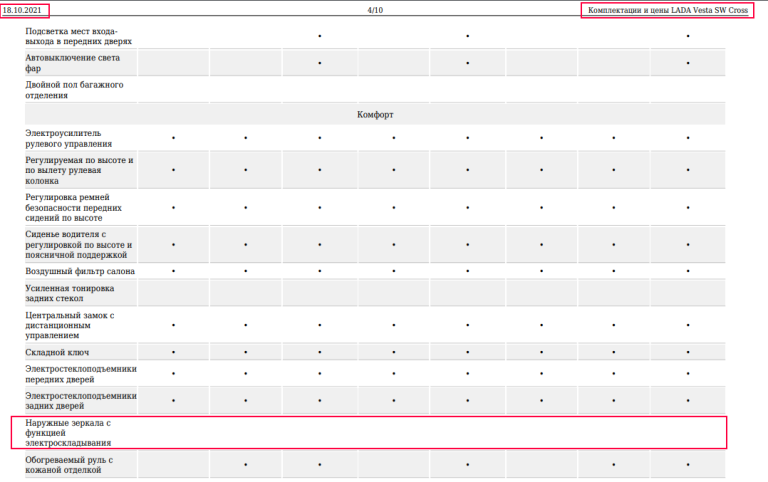The height and width of the screenshot is (482, 768).
Task: Click 'Электростеклоподъемники передних дверей' label
Action: click(81, 374)
